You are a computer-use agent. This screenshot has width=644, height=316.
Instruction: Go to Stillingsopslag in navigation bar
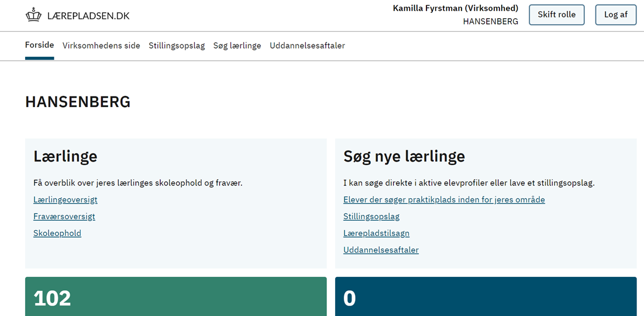[177, 46]
